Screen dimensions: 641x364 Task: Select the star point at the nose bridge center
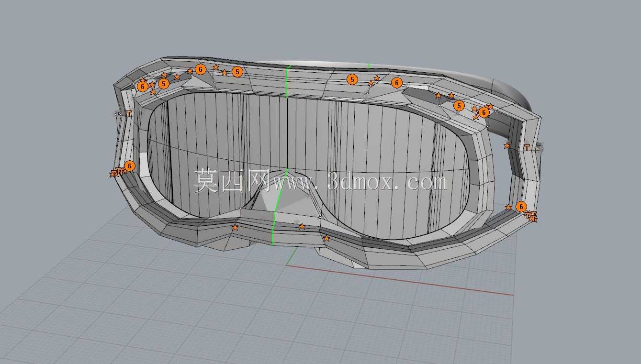[x=302, y=226]
